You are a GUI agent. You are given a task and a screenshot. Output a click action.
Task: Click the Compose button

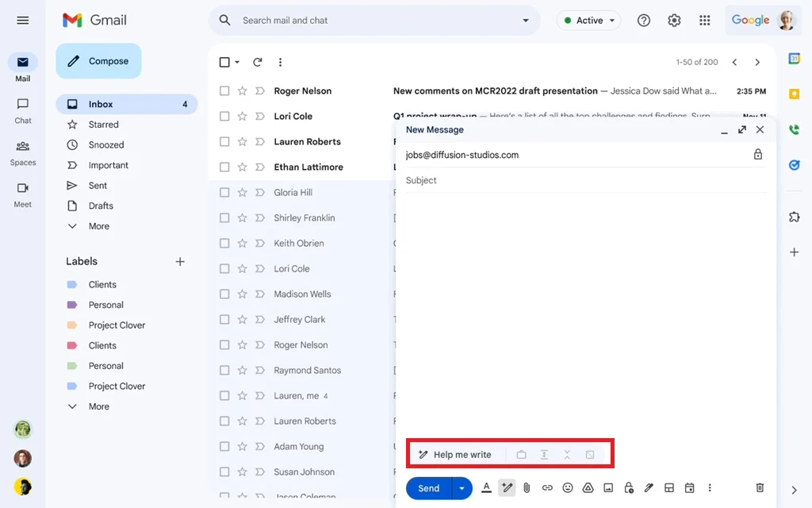[98, 60]
